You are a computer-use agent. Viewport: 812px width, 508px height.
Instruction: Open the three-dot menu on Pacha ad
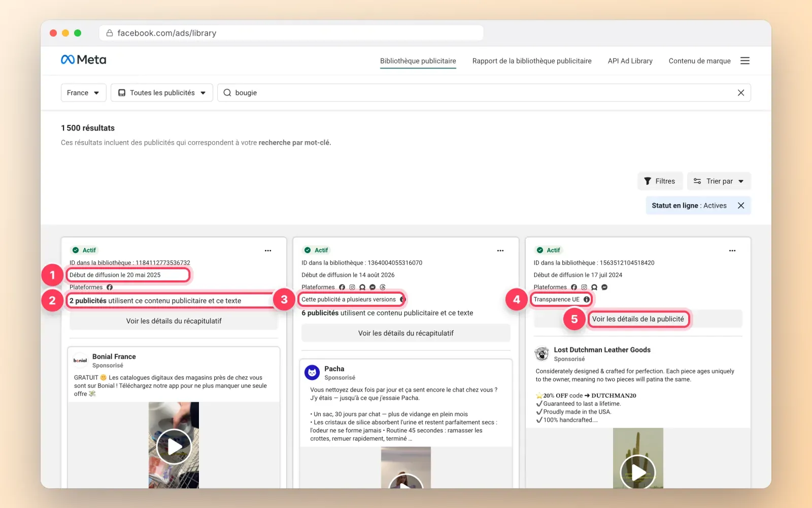500,250
